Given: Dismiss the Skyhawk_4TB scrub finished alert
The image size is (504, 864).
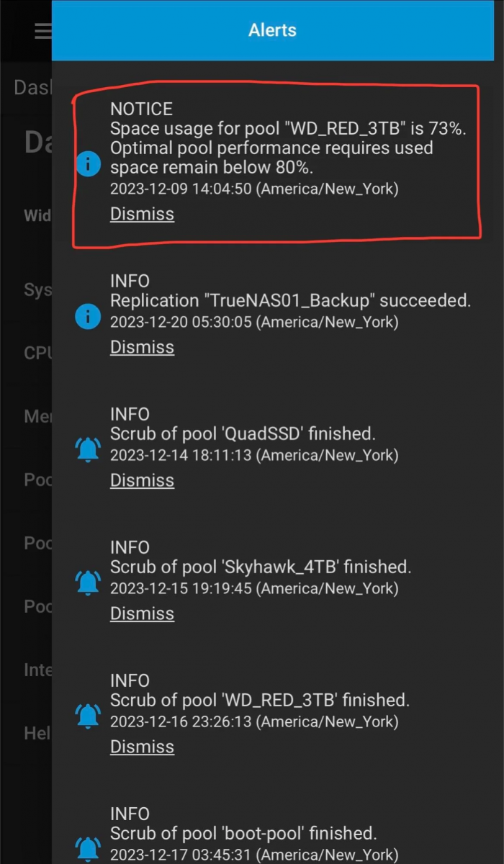Looking at the screenshot, I should click(142, 613).
